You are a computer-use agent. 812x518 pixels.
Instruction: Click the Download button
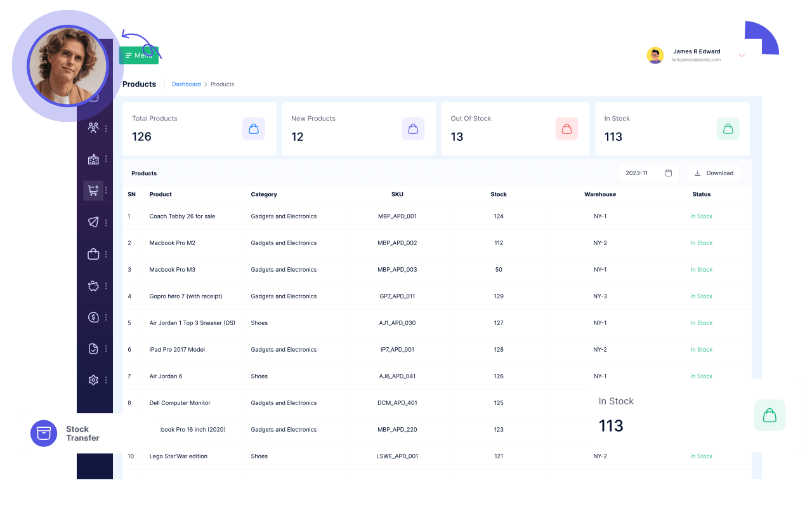(x=714, y=173)
